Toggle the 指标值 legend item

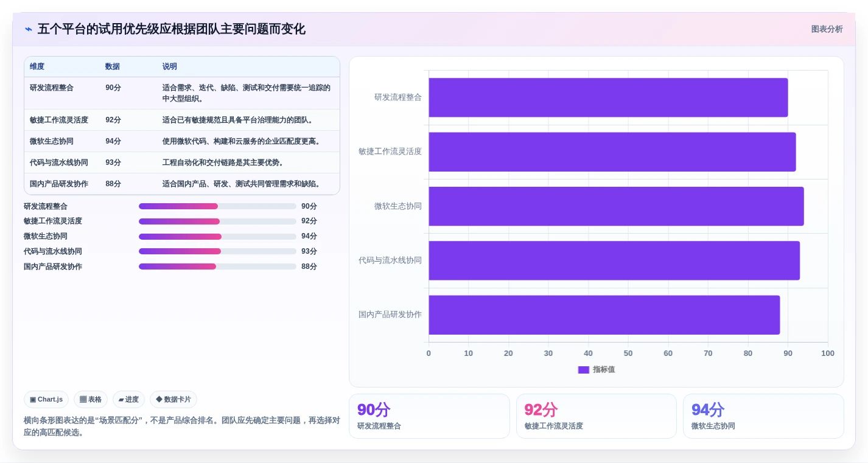click(x=597, y=369)
